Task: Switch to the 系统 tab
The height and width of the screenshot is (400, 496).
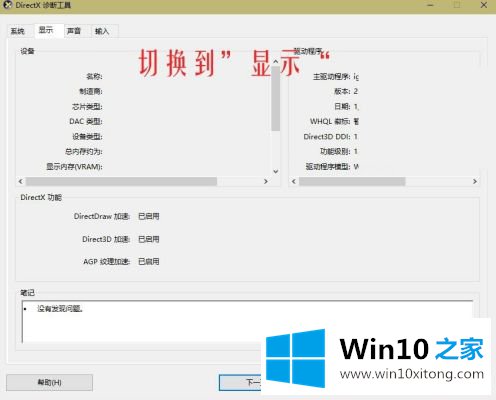Action: point(18,31)
